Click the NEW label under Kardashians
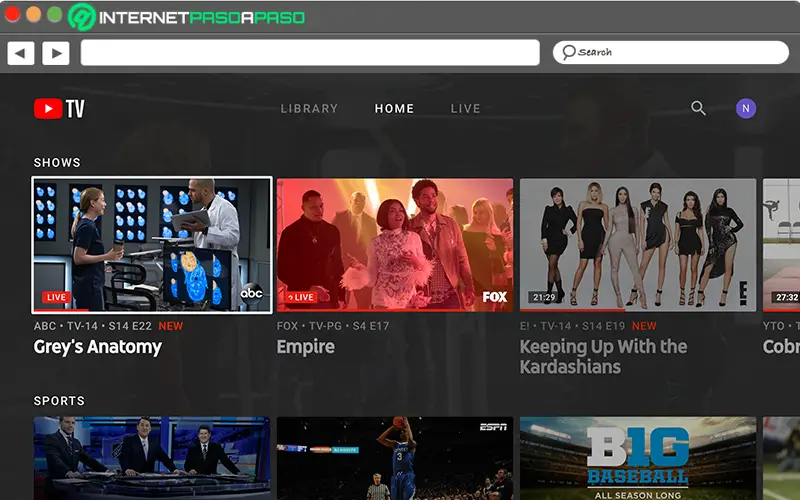The height and width of the screenshot is (500, 800). pyautogui.click(x=644, y=326)
